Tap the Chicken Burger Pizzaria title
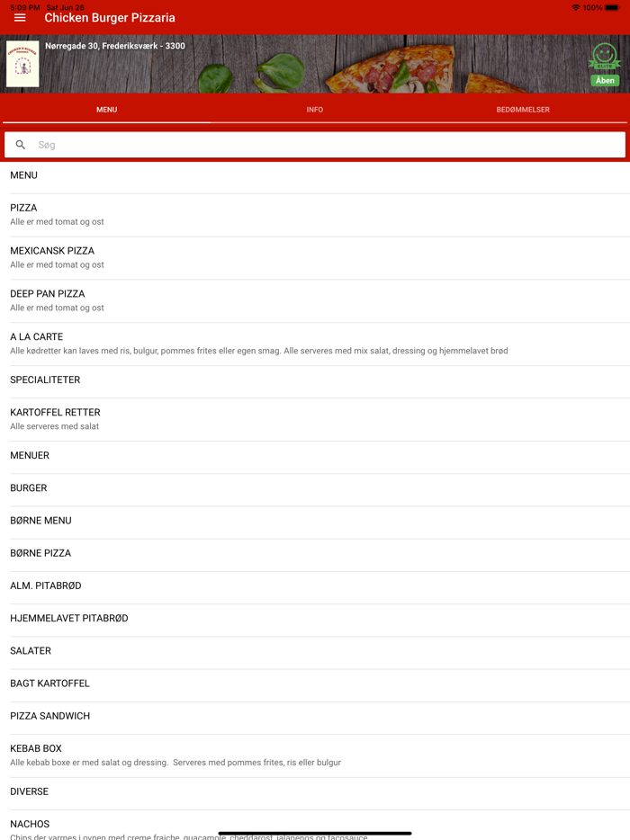The width and height of the screenshot is (630, 840). [x=110, y=18]
